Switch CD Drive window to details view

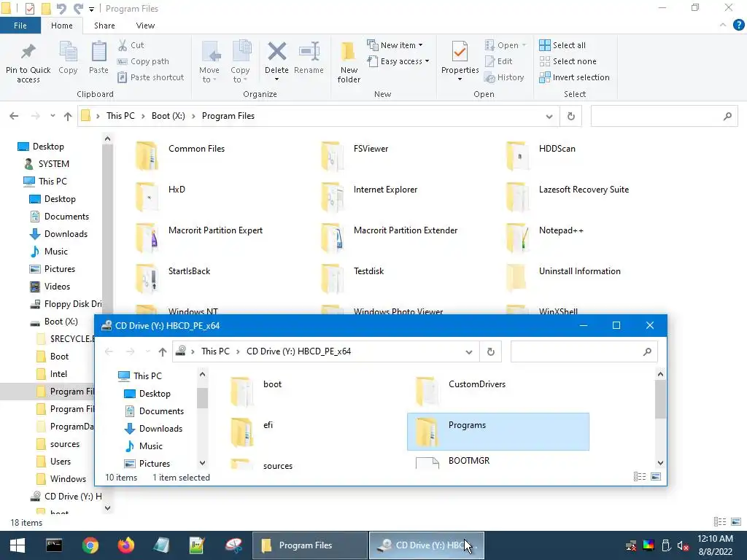click(x=640, y=477)
